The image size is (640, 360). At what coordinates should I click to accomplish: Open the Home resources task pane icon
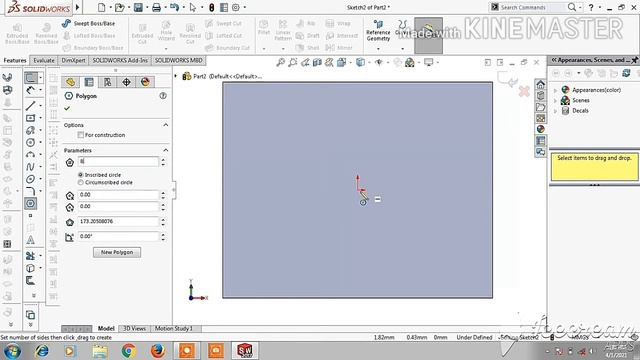click(x=540, y=84)
